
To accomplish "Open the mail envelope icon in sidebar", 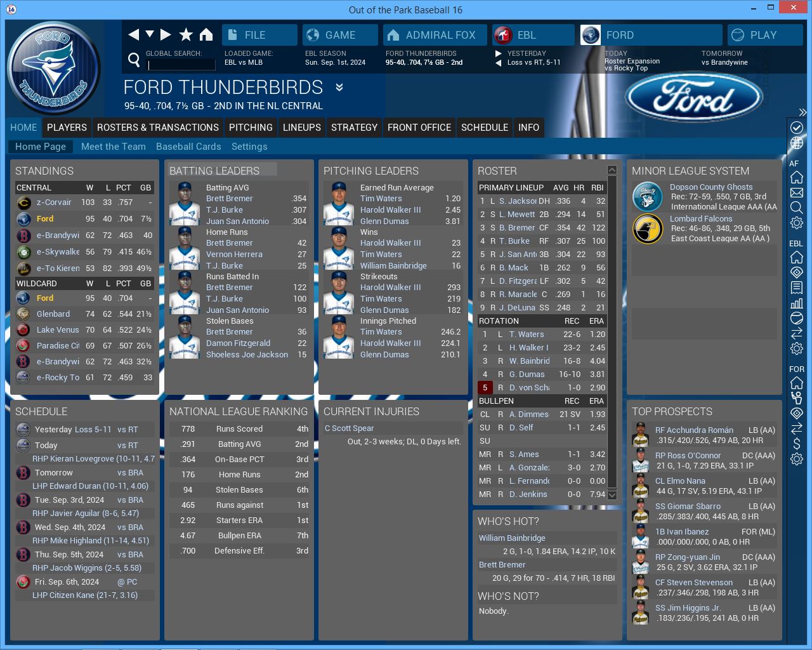I will tap(797, 192).
